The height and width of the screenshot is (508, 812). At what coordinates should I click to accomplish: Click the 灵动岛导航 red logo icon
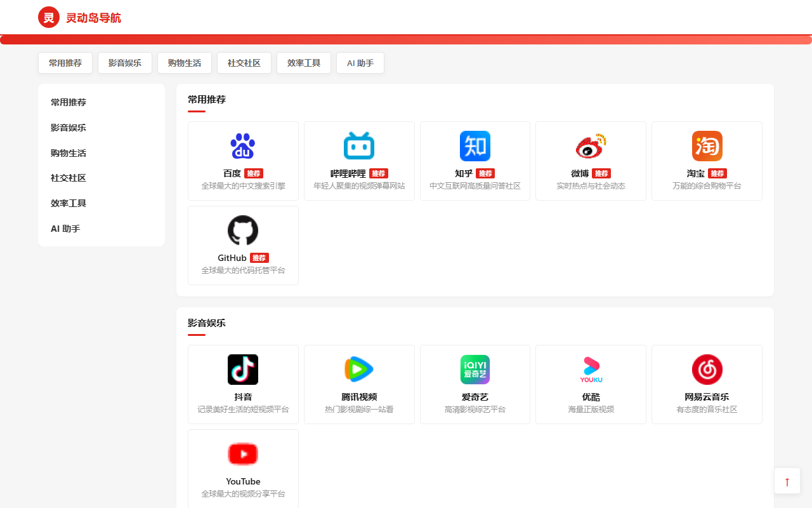[x=49, y=17]
